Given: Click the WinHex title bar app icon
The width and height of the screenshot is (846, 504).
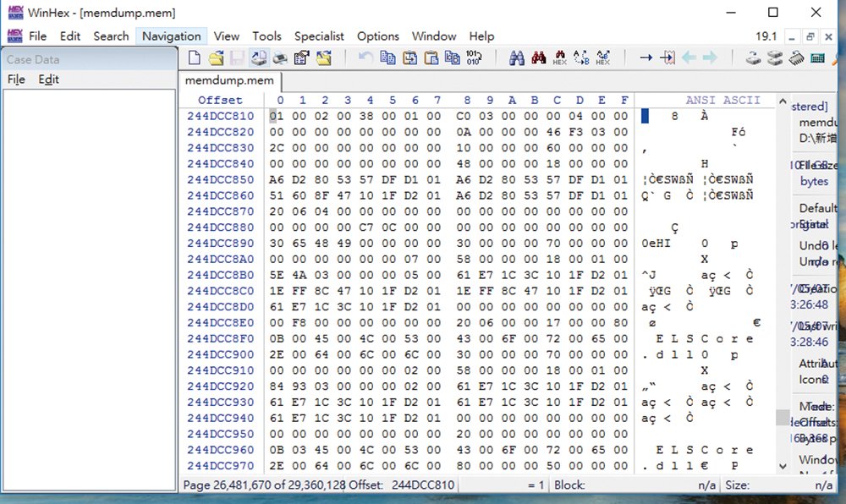Looking at the screenshot, I should point(15,13).
